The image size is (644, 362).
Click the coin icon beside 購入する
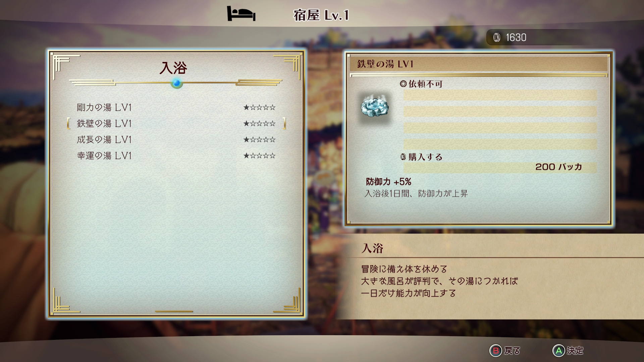click(x=404, y=157)
